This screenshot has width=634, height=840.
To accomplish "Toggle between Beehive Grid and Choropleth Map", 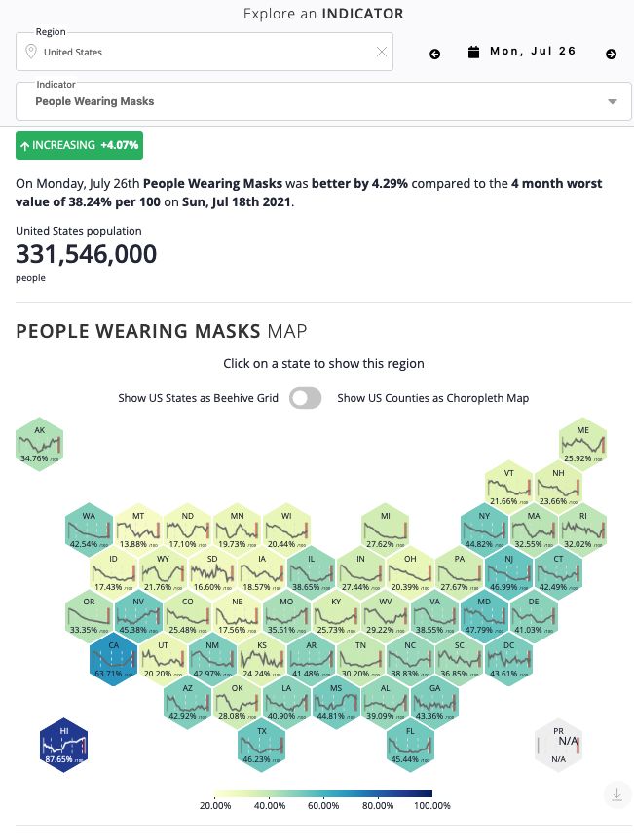I will tap(305, 398).
